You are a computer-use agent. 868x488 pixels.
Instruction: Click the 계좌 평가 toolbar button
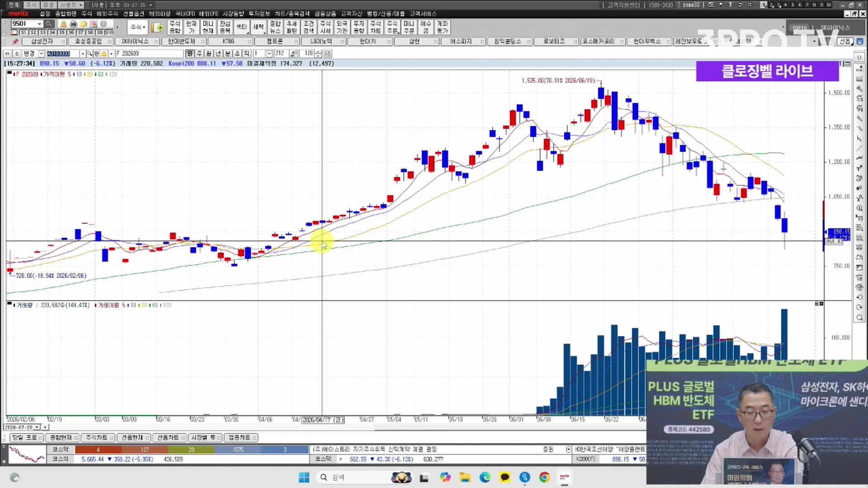point(442,27)
